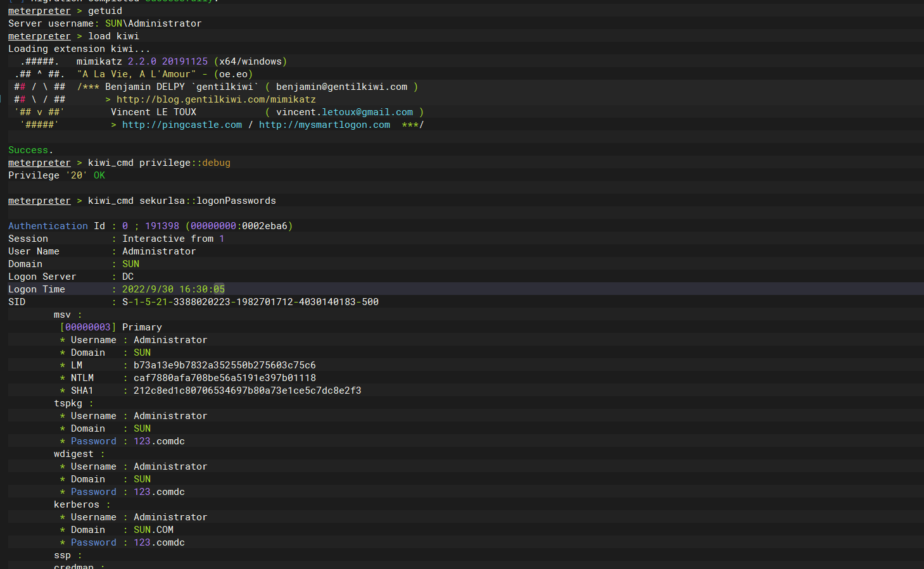
Task: Click the vincent.letoux@gmail.com email address
Action: pos(345,112)
